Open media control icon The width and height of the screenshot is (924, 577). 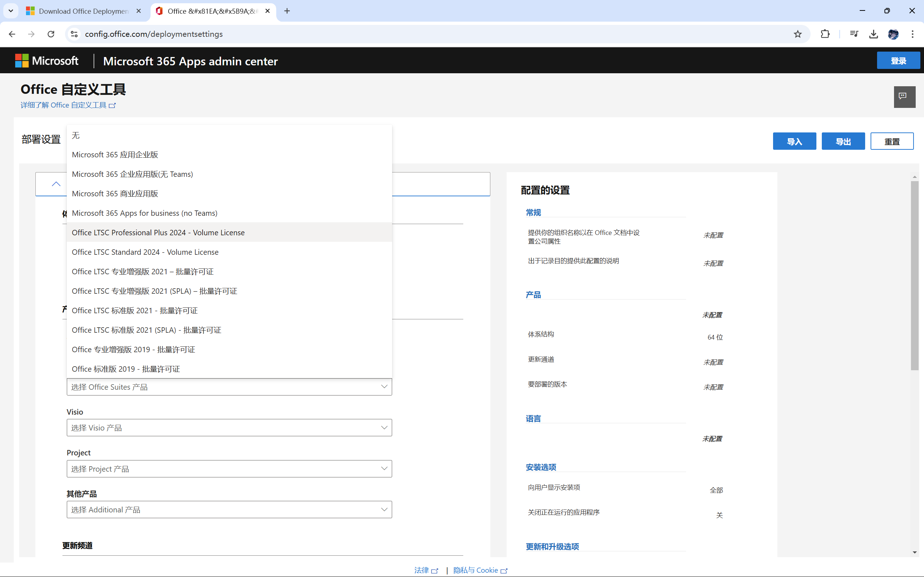(x=854, y=34)
